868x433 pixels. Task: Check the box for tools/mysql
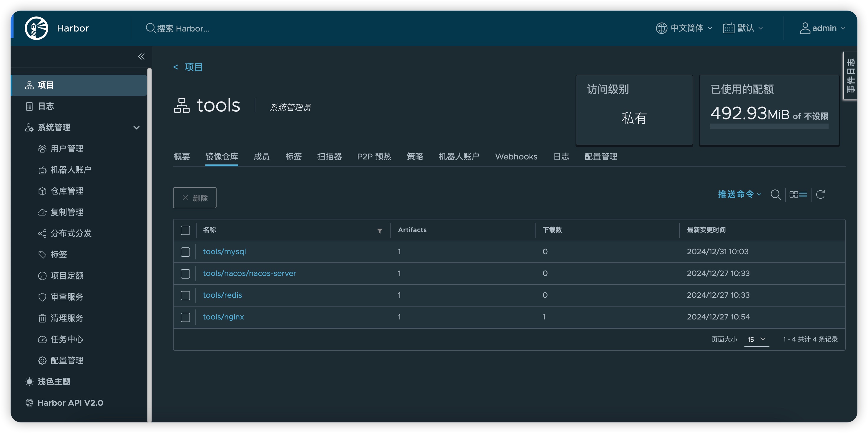click(x=185, y=252)
